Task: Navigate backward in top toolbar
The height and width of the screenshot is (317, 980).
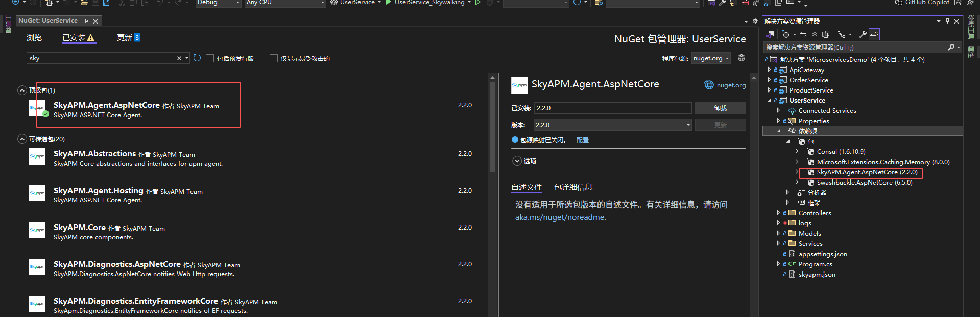Action: pos(15,3)
